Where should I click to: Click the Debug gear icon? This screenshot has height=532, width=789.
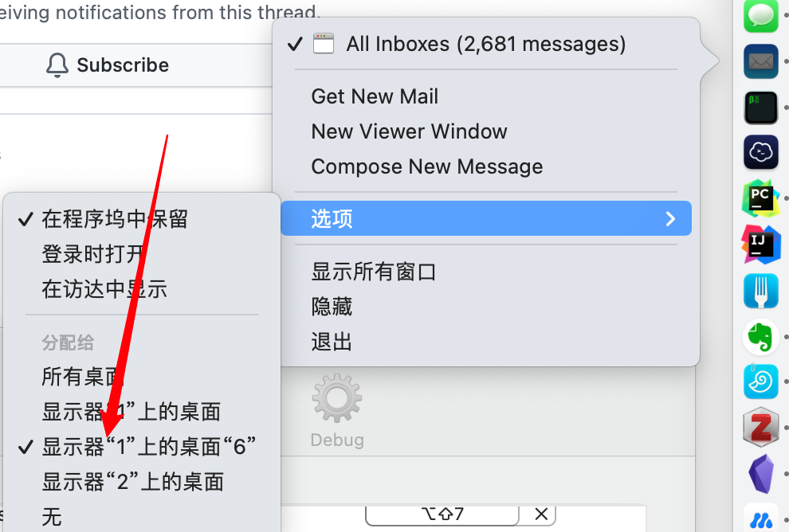336,397
